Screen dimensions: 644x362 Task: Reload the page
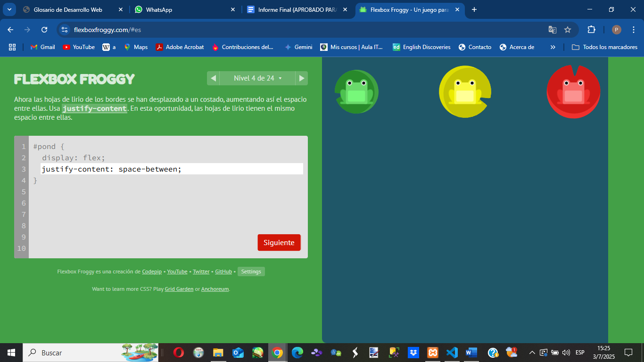click(x=44, y=30)
